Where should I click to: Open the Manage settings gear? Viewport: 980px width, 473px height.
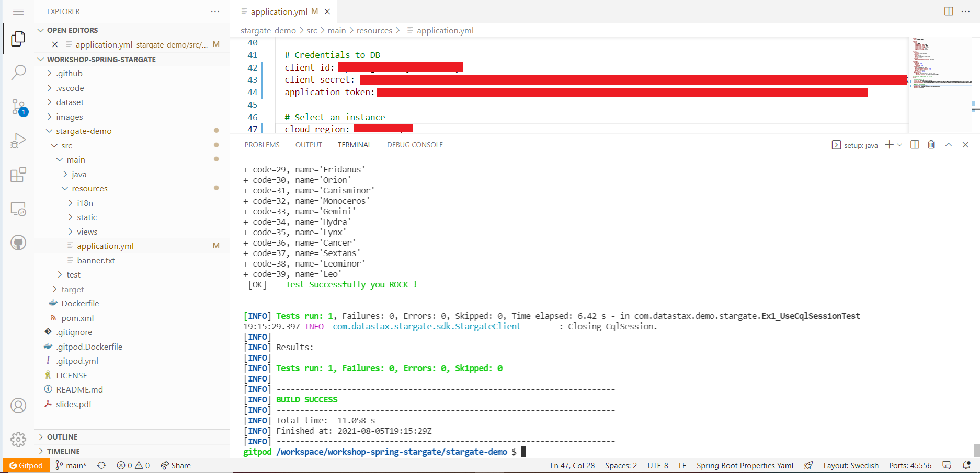19,440
